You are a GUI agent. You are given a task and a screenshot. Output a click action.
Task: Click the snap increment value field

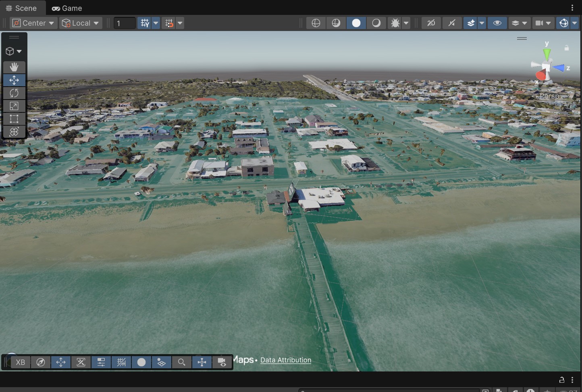click(x=125, y=23)
